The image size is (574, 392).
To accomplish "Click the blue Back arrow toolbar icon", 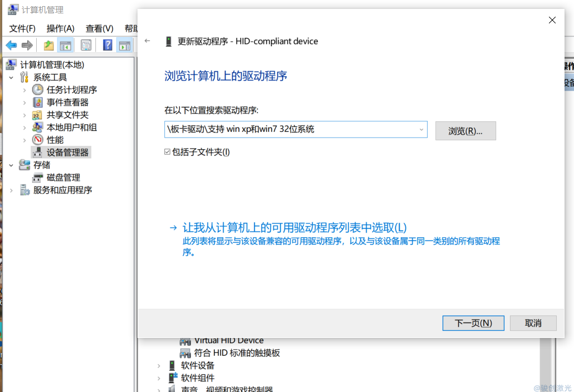I will (11, 46).
